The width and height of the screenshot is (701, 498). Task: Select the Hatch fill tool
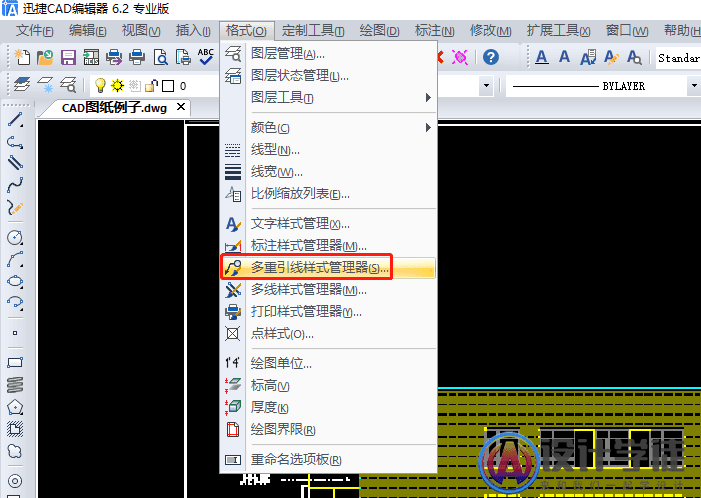click(x=15, y=429)
